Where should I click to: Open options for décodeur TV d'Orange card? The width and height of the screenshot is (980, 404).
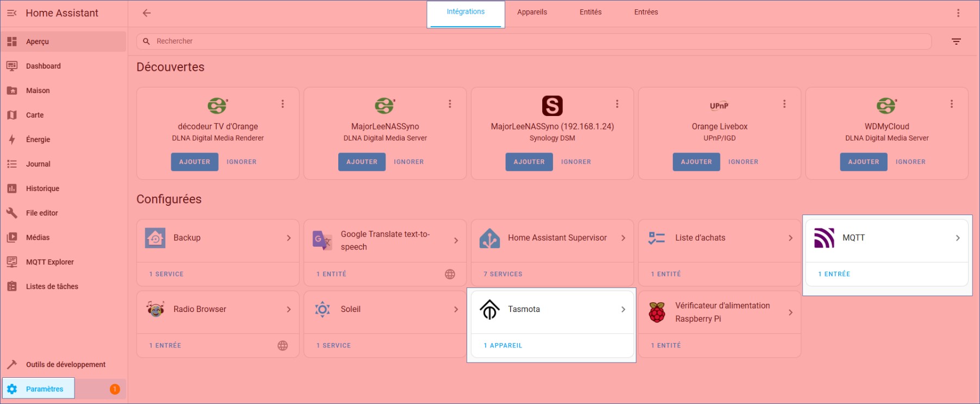(x=283, y=104)
